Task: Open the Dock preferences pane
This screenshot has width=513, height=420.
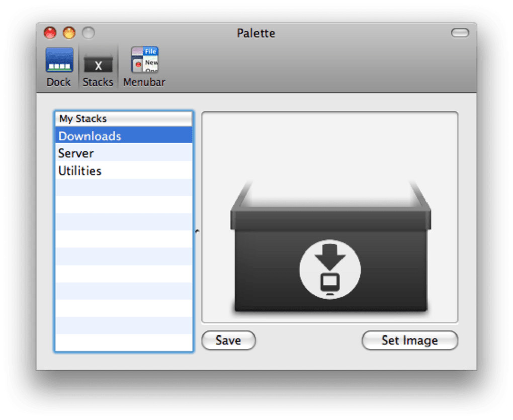Action: pyautogui.click(x=59, y=67)
